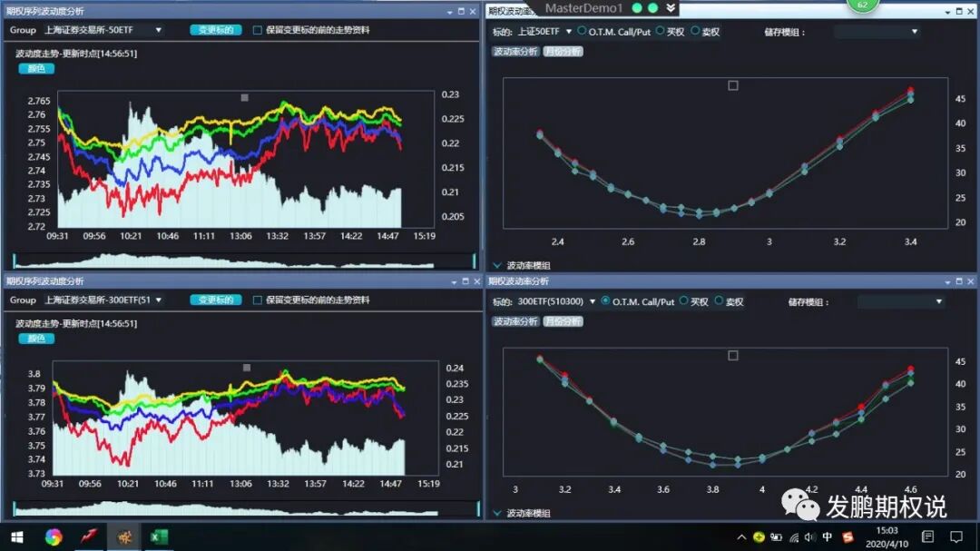Maximize the bottom-right 期权波动率分析 panel
The image size is (980, 551).
[959, 281]
